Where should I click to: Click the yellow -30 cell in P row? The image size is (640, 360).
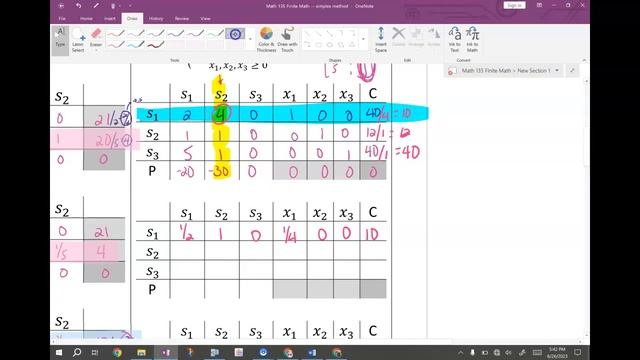220,171
